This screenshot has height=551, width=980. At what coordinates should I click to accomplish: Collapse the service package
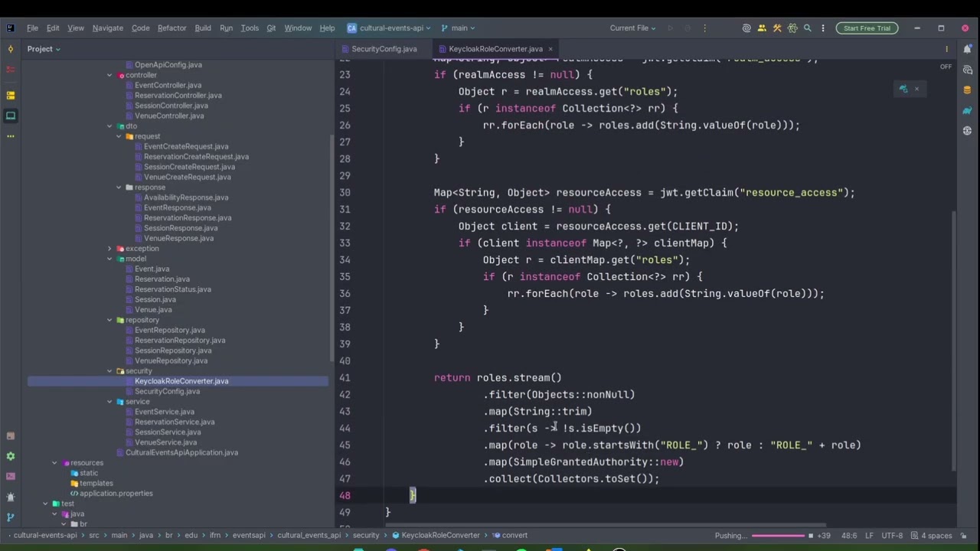[x=109, y=402]
